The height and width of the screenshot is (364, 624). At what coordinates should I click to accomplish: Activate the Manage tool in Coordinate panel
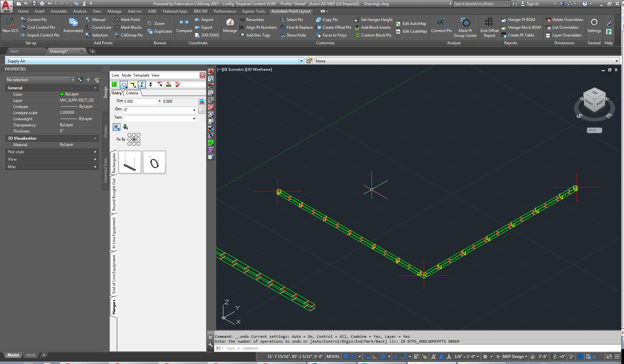(230, 26)
